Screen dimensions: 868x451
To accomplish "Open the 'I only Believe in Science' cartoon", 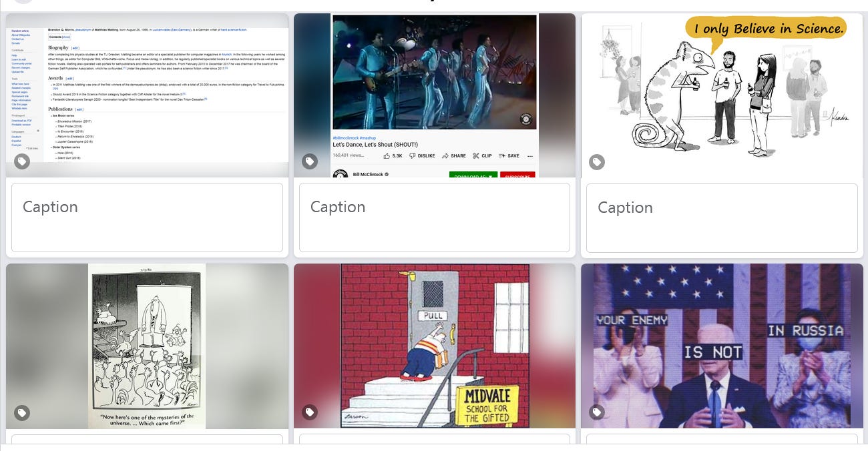I will point(722,95).
